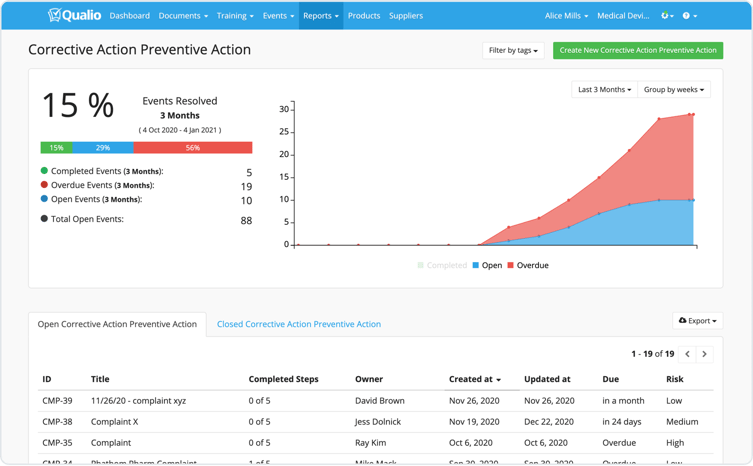Open the settings gear menu
This screenshot has width=753, height=466.
667,16
